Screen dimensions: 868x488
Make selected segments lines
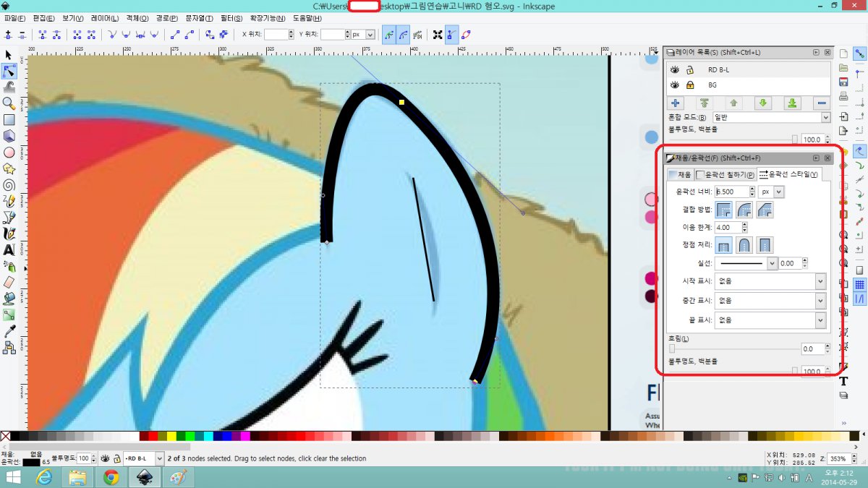point(175,34)
